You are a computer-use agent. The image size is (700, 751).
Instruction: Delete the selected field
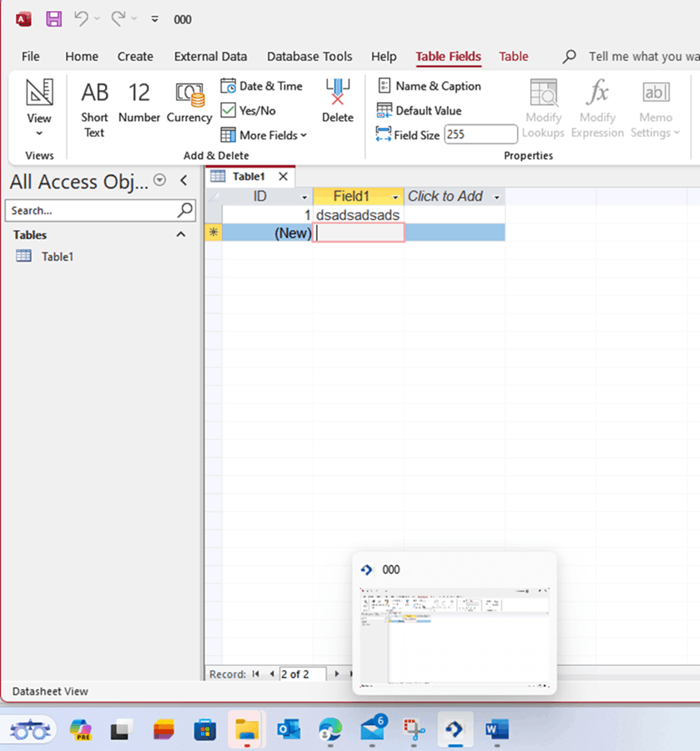[337, 101]
